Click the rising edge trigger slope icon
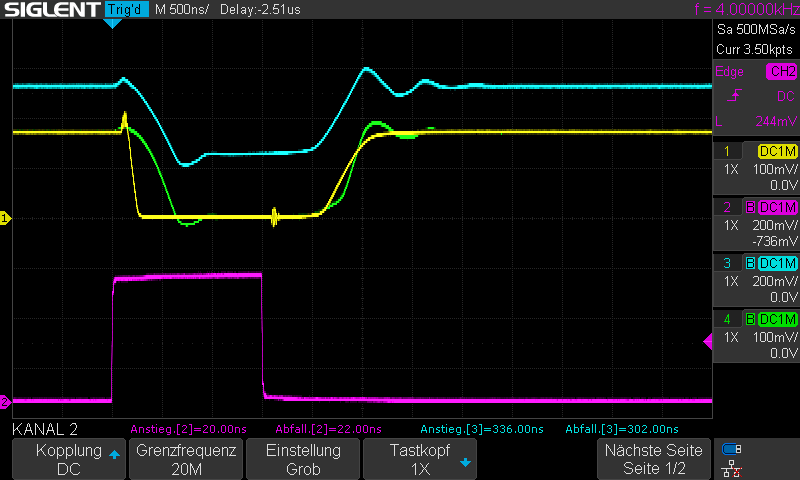Screen dimensions: 800x480 [x=734, y=95]
